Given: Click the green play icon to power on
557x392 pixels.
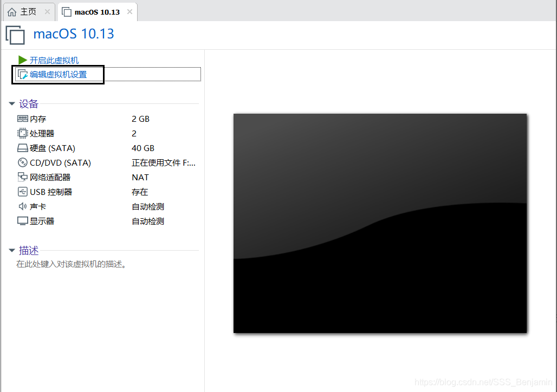Looking at the screenshot, I should pos(23,60).
